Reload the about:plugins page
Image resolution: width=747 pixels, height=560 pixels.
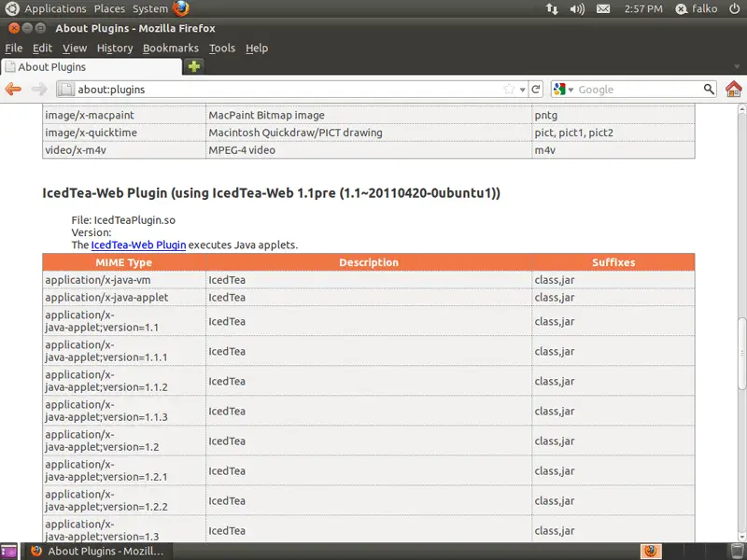coord(536,89)
